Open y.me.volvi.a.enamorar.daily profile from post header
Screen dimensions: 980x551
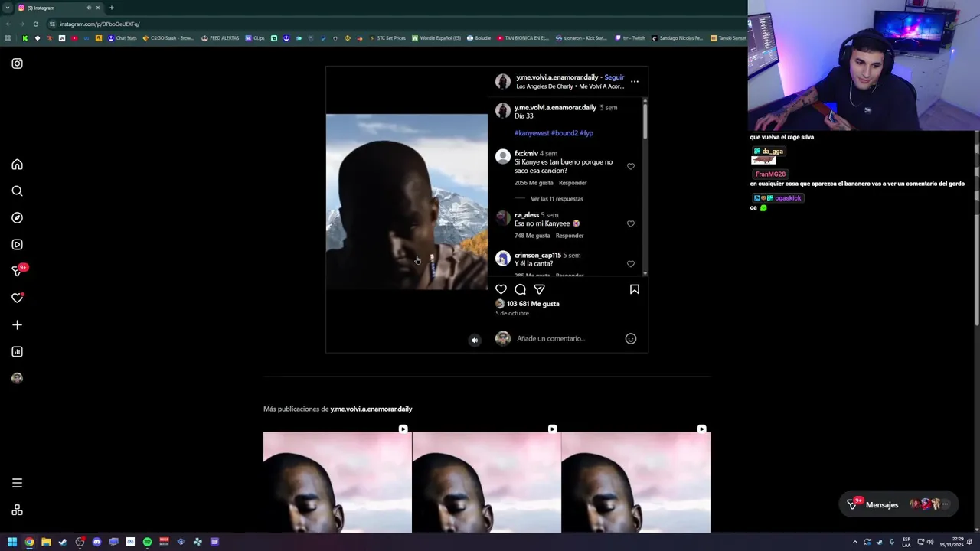click(x=557, y=77)
